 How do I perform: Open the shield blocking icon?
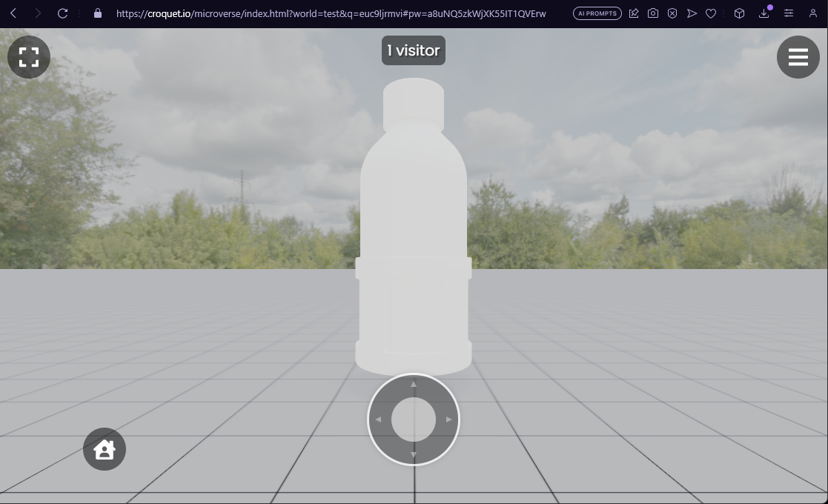point(672,13)
